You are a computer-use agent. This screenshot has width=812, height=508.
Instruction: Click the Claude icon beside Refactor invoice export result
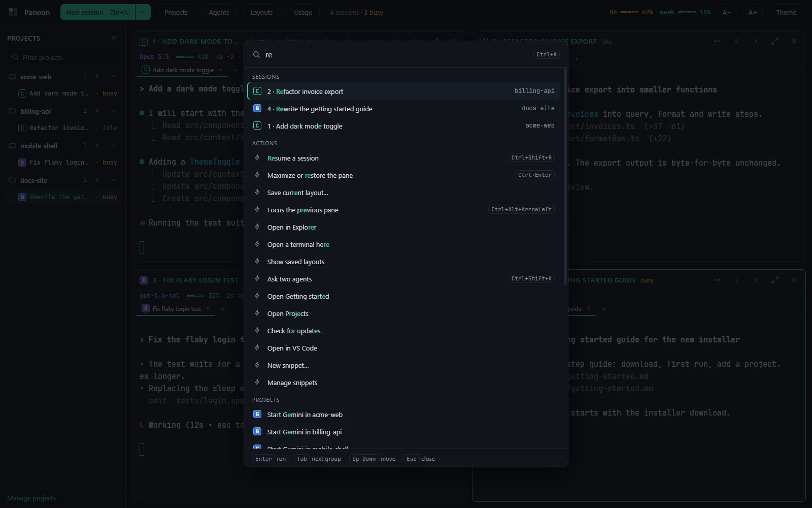[257, 91]
